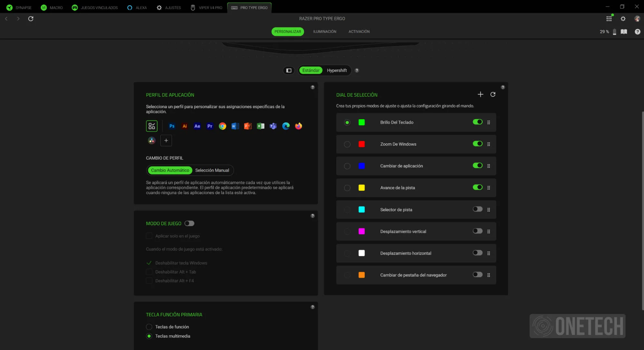
Task: Enable the Desplazamiento vertical toggle
Action: point(477,231)
